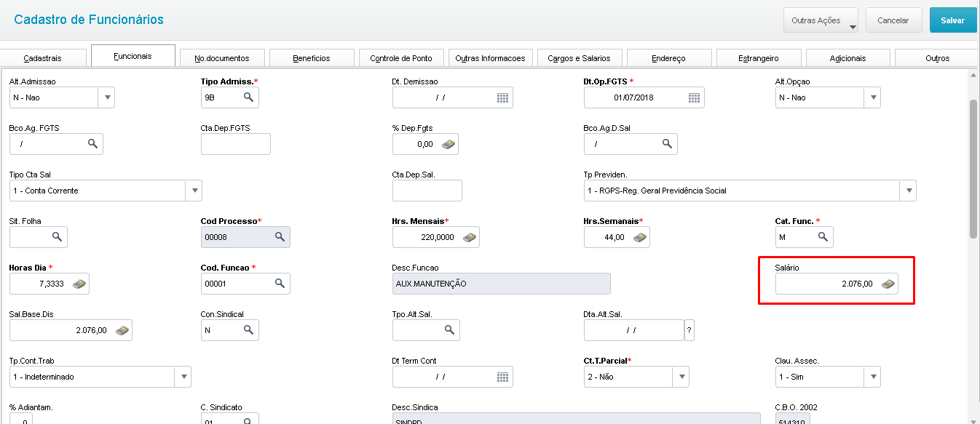Open calculator icon for Salário field
This screenshot has width=980, height=424.
(888, 284)
